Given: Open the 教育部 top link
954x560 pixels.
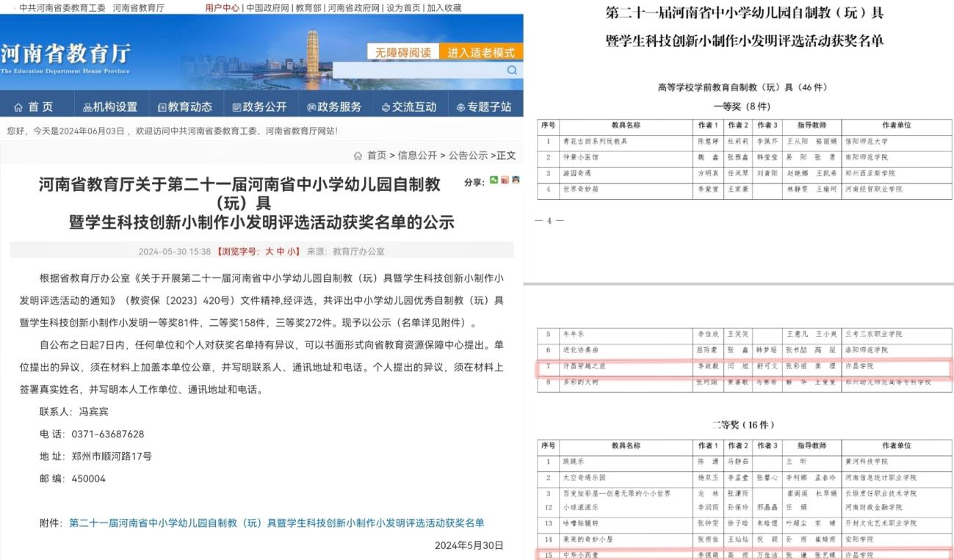Looking at the screenshot, I should [308, 7].
